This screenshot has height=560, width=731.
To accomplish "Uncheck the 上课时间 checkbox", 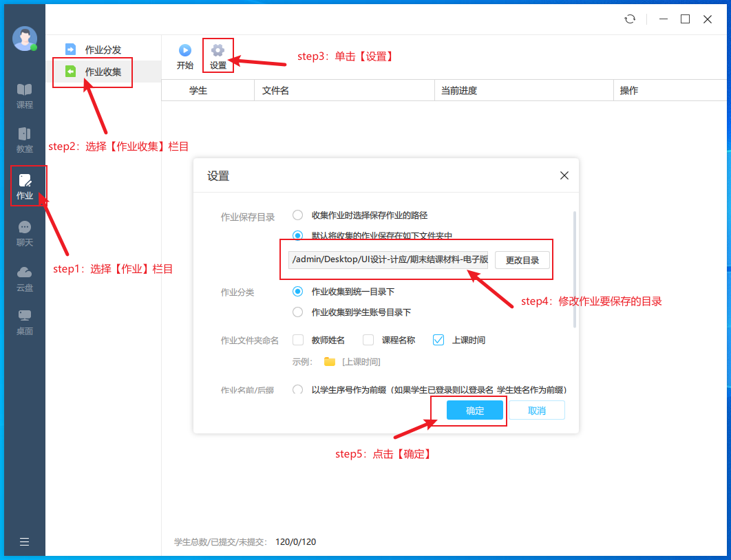I will pos(438,340).
